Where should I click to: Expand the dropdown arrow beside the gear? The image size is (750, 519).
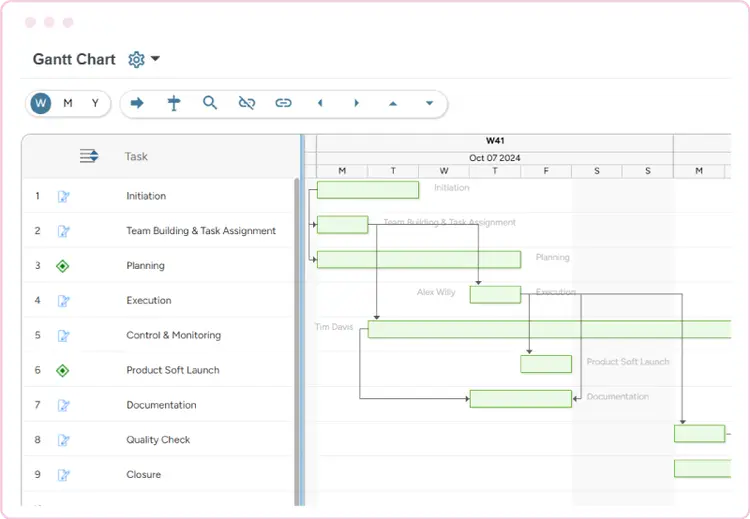pyautogui.click(x=155, y=59)
